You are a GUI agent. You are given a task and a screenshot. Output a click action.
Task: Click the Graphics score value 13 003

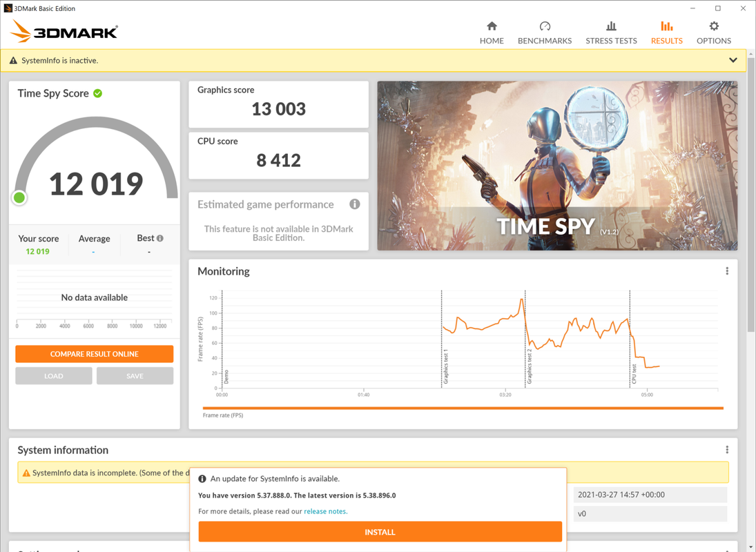point(279,109)
